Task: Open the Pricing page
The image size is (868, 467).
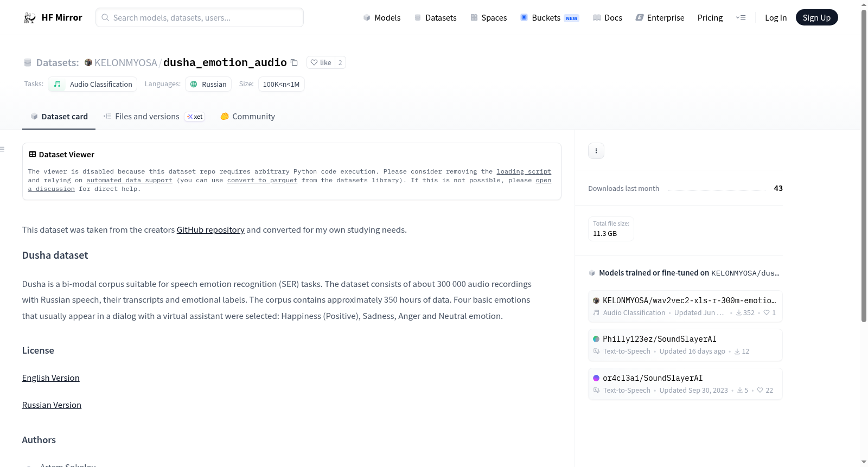Action: point(710,18)
